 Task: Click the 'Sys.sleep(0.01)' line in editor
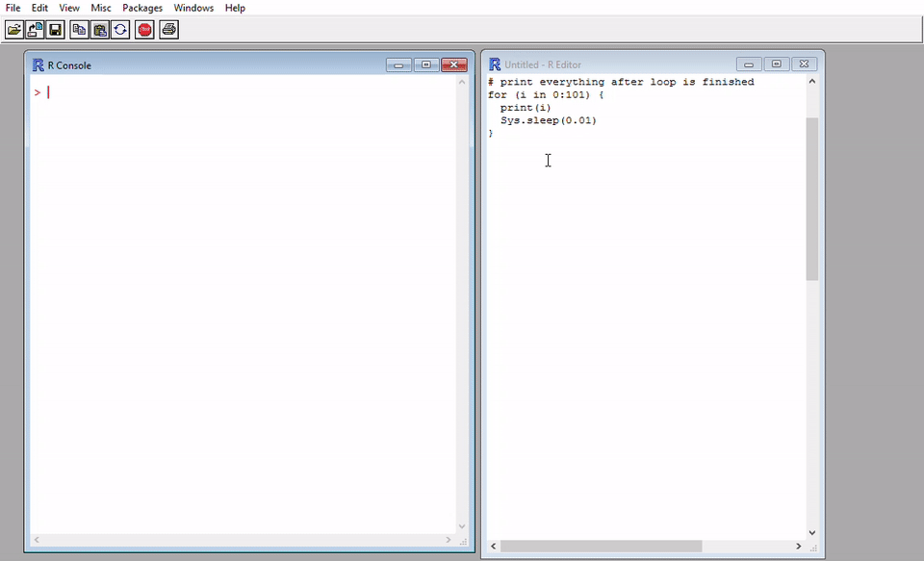click(x=549, y=121)
